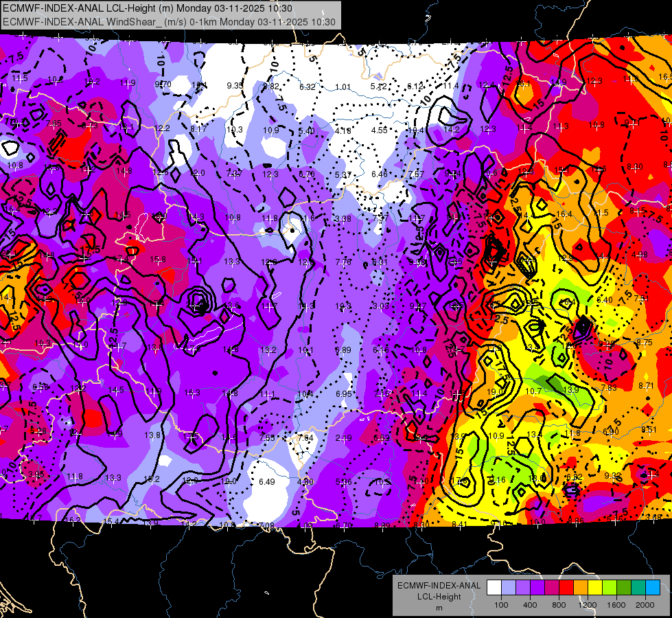This screenshot has width=672, height=618.
Task: Click the grid value 6.46 on the map
Action: pyautogui.click(x=380, y=174)
